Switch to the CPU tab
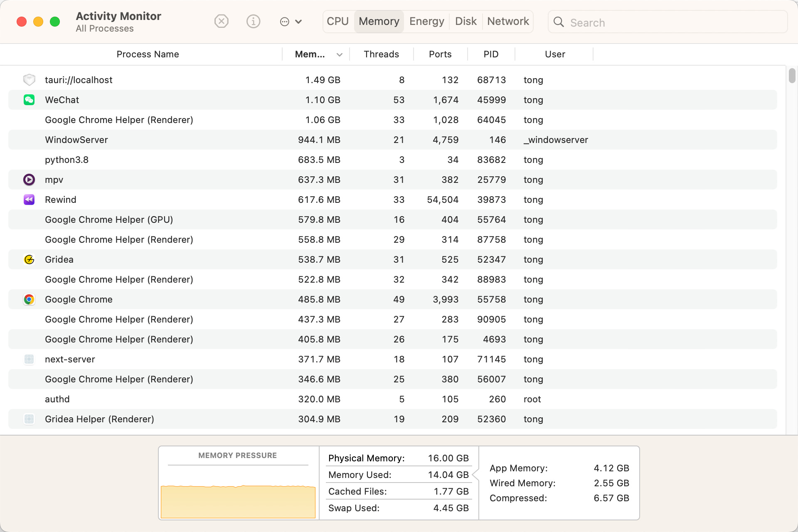798x532 pixels. tap(337, 21)
